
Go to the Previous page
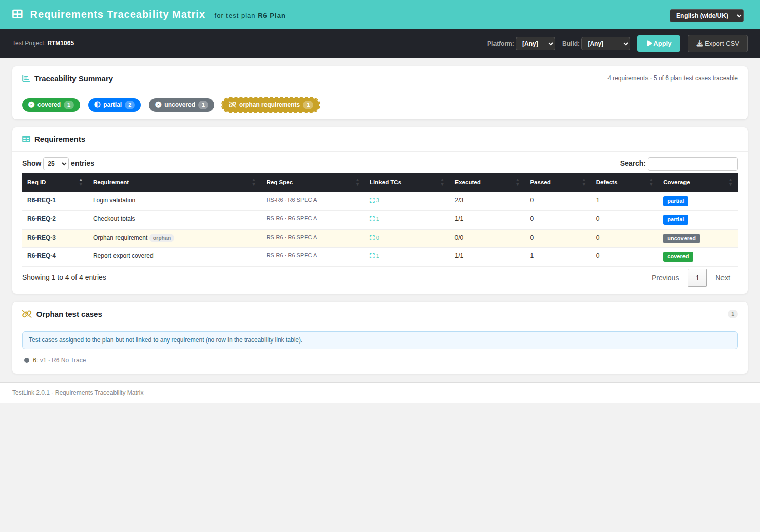coord(665,278)
